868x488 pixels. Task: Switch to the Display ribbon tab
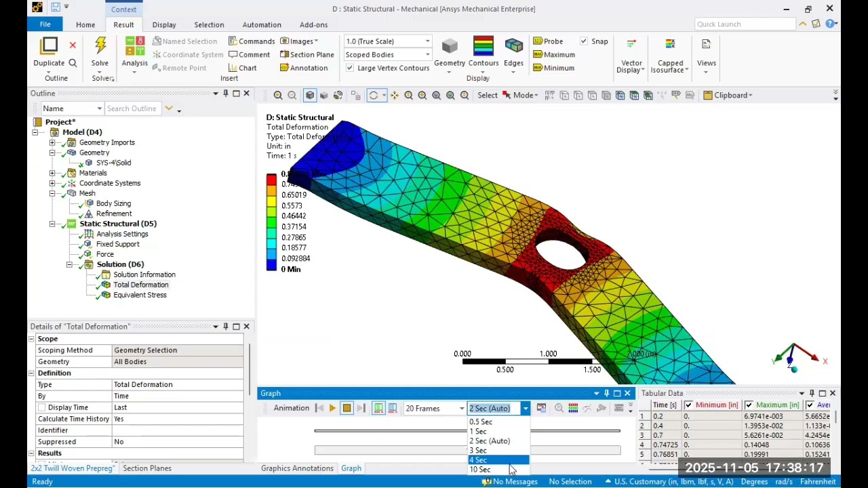pos(164,24)
